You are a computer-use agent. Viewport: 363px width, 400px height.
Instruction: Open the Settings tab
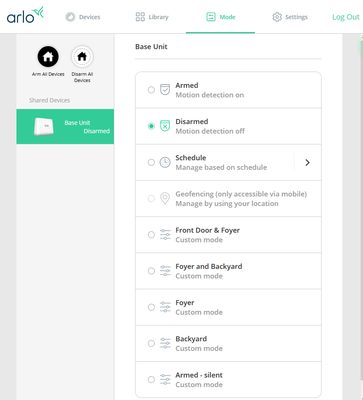click(290, 17)
